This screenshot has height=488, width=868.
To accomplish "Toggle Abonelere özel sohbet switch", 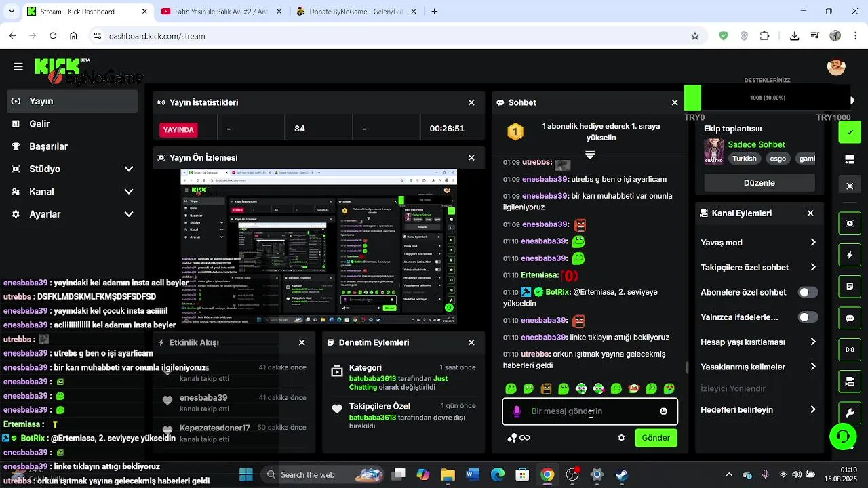I will (808, 292).
